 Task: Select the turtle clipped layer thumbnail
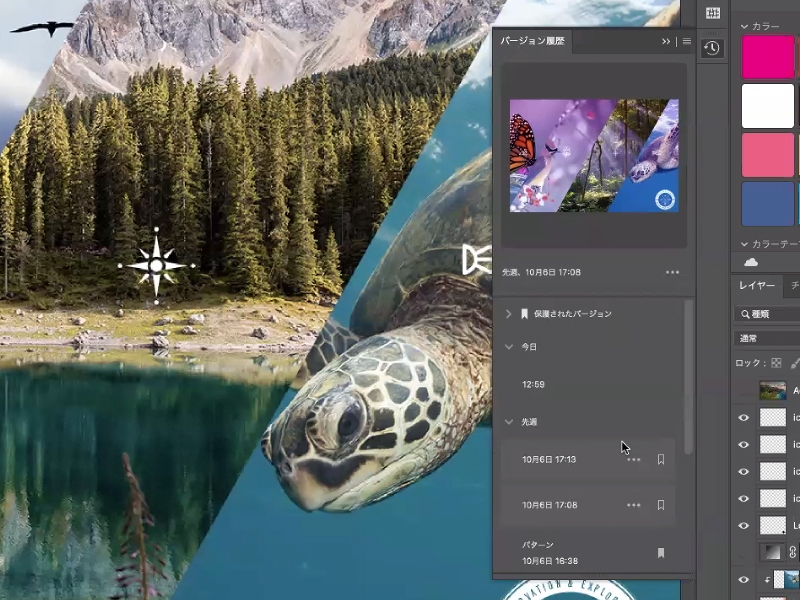792,580
